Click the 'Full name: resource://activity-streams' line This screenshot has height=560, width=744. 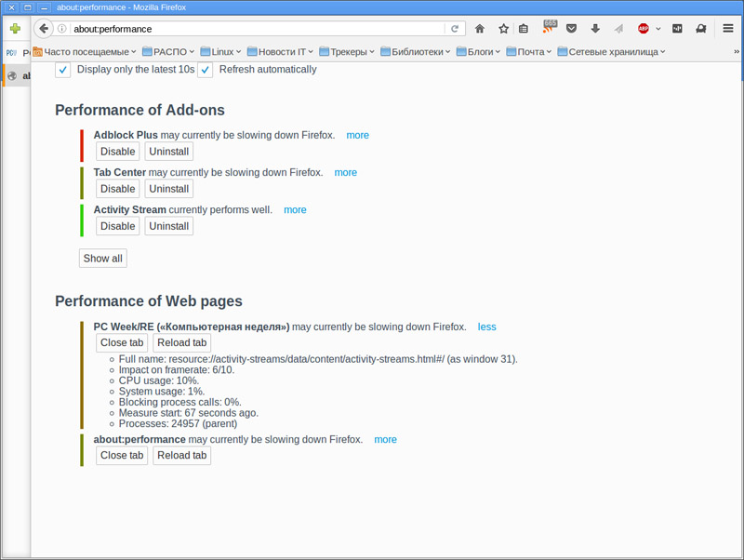318,359
